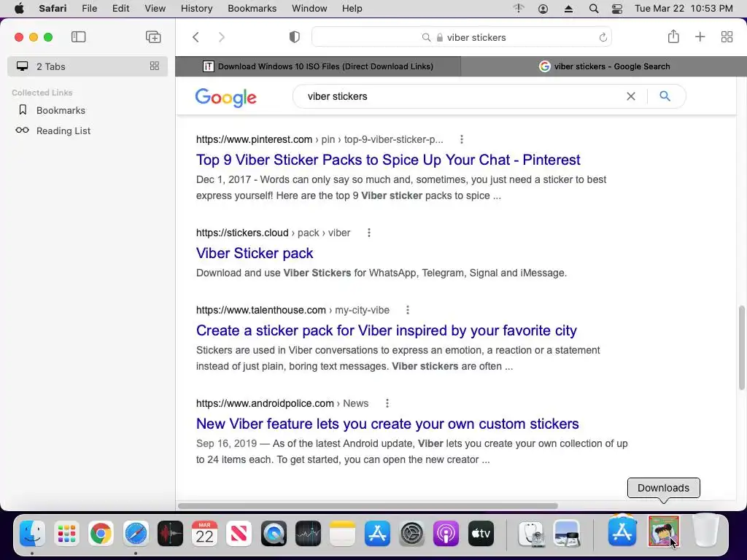The image size is (747, 560).
Task: Click the Safari address bar
Action: tap(462, 37)
